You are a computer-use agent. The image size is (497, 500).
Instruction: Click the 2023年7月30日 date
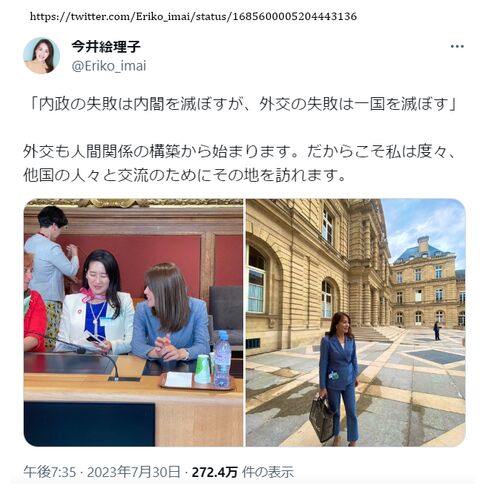tap(134, 472)
